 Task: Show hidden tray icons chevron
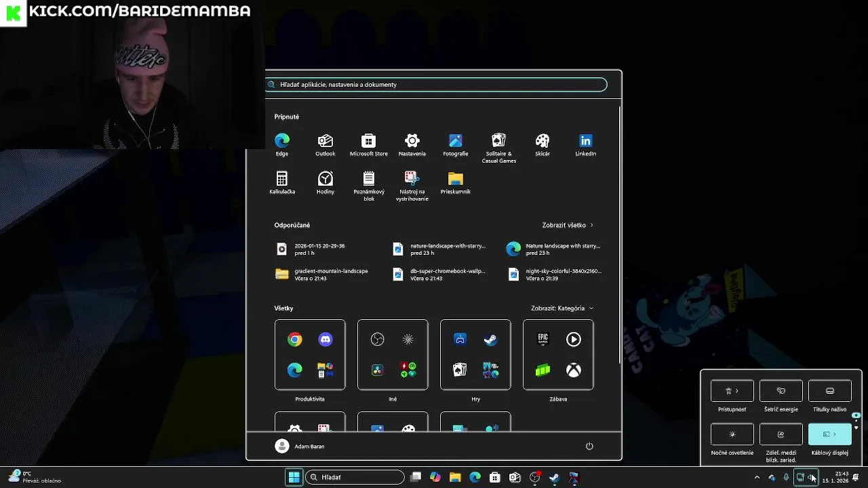[757, 477]
